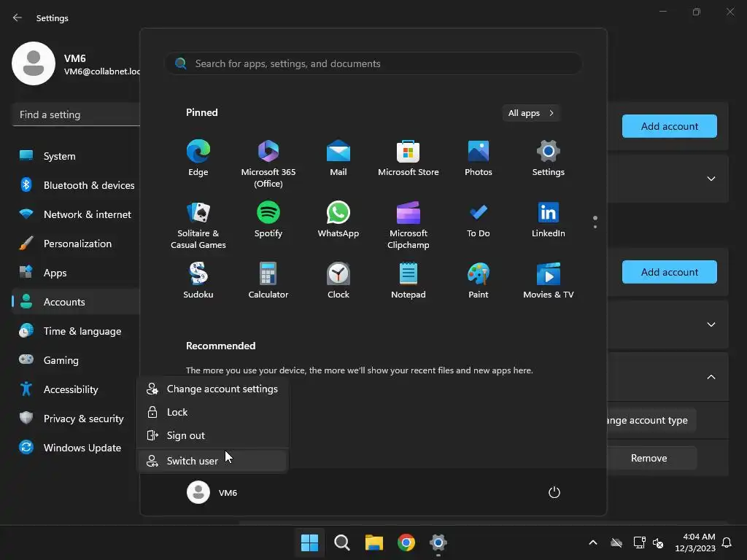The image size is (747, 560).
Task: Click the upper Add account button
Action: click(670, 126)
